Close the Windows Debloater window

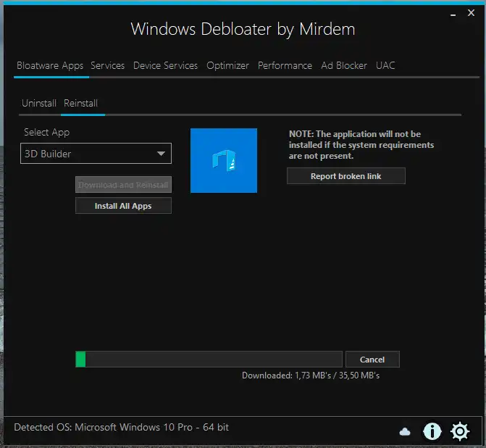(x=471, y=13)
